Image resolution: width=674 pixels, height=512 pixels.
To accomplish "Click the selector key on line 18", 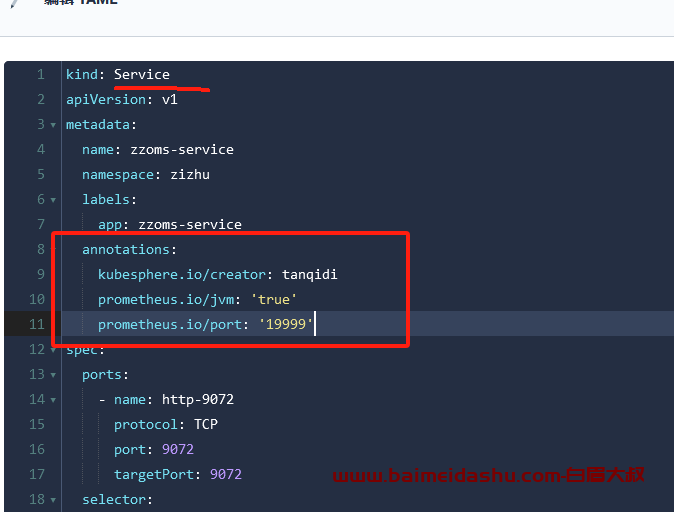I will pos(114,499).
